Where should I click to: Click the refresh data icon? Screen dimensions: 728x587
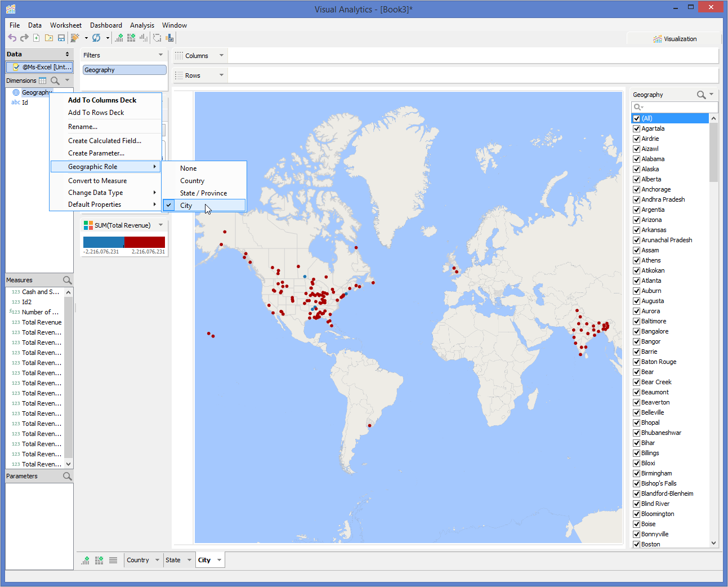[96, 38]
